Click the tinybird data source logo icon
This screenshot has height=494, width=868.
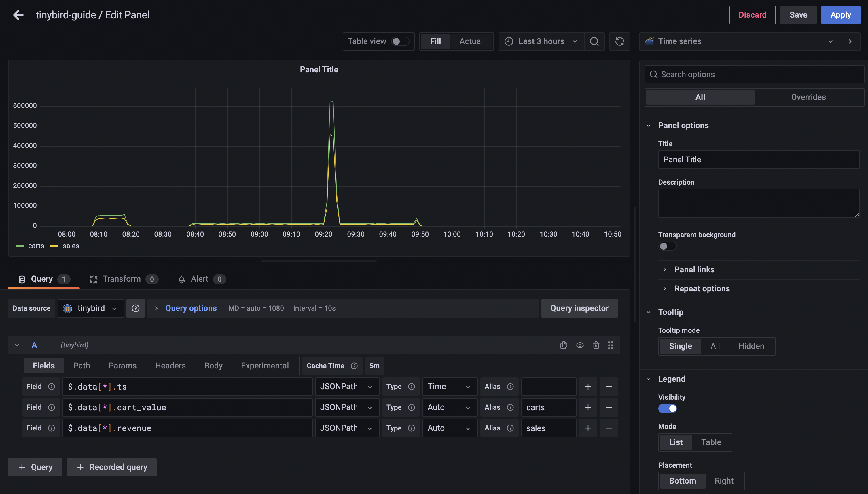coord(67,308)
